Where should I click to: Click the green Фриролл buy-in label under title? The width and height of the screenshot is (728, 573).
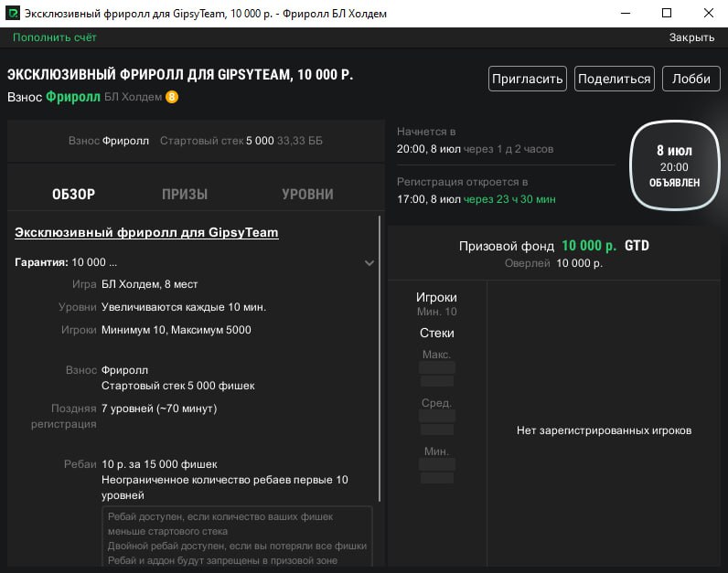(73, 97)
